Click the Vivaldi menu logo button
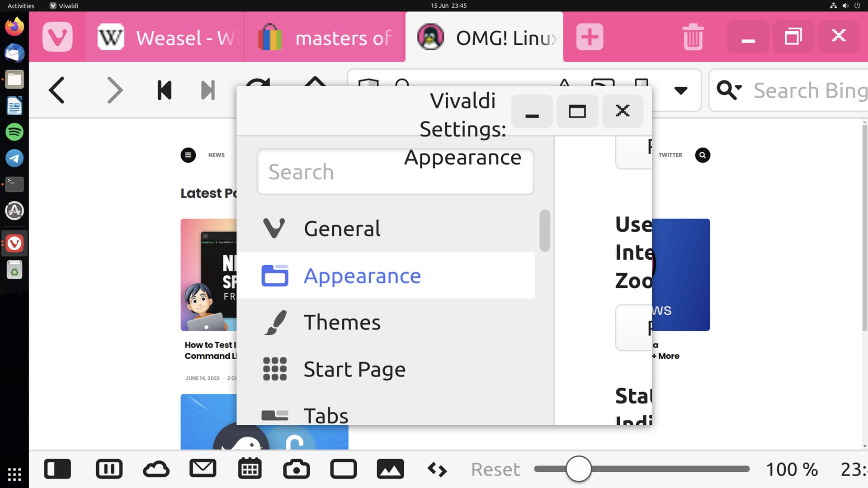The height and width of the screenshot is (488, 868). [57, 37]
